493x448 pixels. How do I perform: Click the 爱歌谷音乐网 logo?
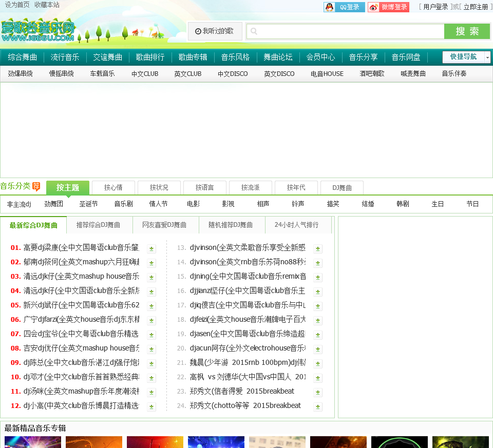point(37,31)
